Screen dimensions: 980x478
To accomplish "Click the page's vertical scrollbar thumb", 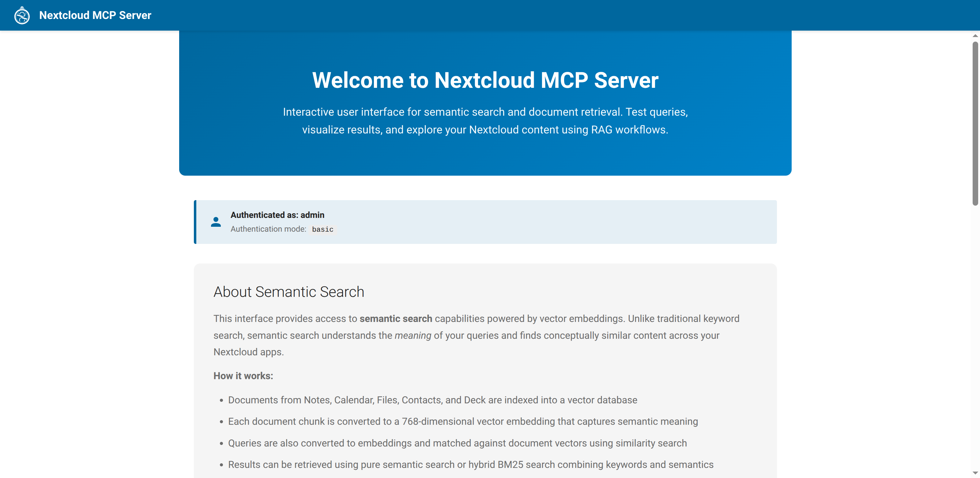I will pyautogui.click(x=975, y=124).
